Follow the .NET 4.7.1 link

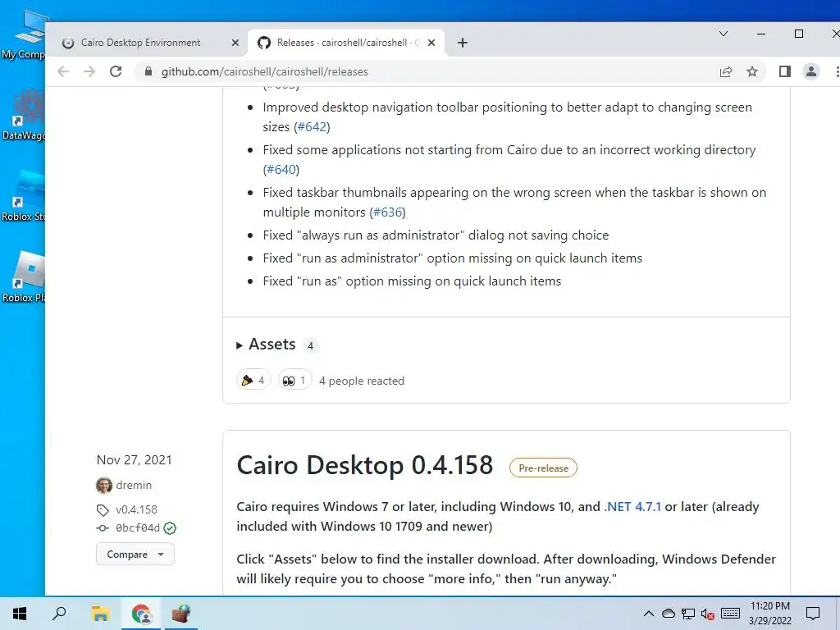(x=632, y=507)
